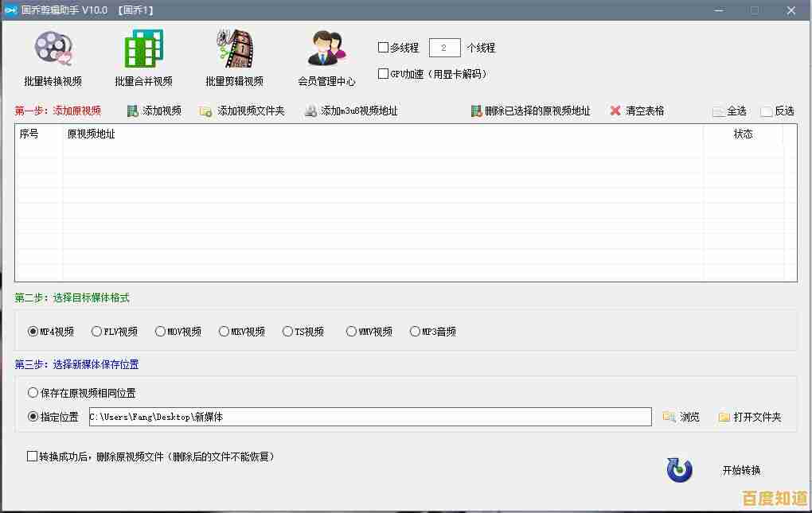The image size is (812, 513).
Task: Select MP3音频 output format
Action: [x=416, y=332]
